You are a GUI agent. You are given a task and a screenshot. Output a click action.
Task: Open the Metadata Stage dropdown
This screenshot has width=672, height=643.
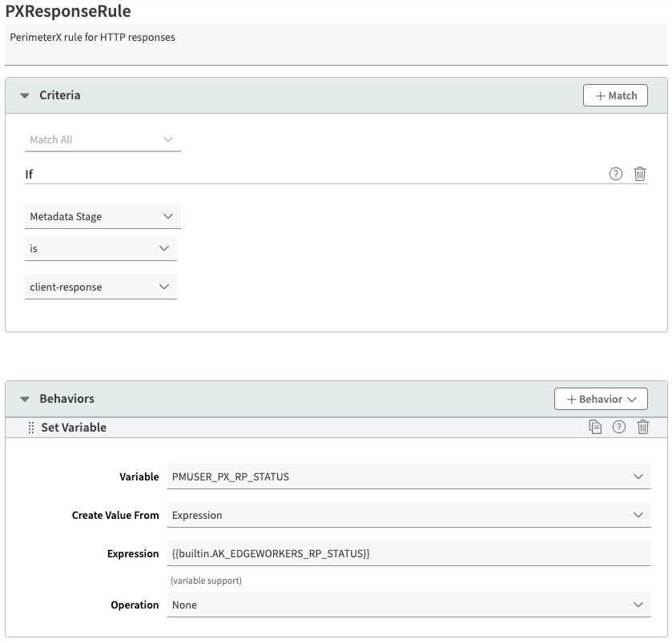(x=103, y=216)
